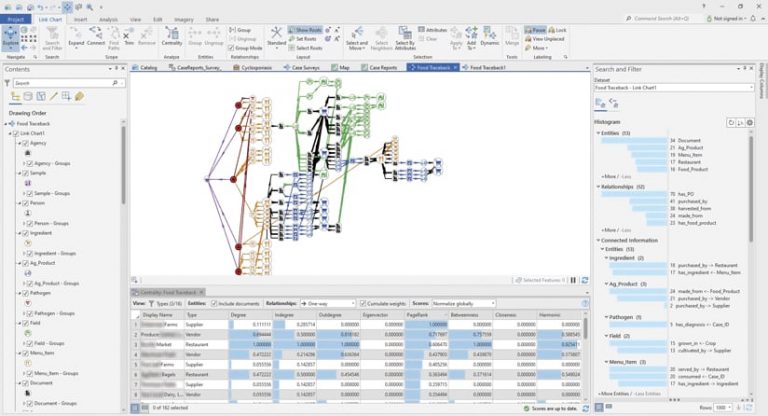
Task: Toggle Pathogen layer visibility checkbox
Action: 25,293
